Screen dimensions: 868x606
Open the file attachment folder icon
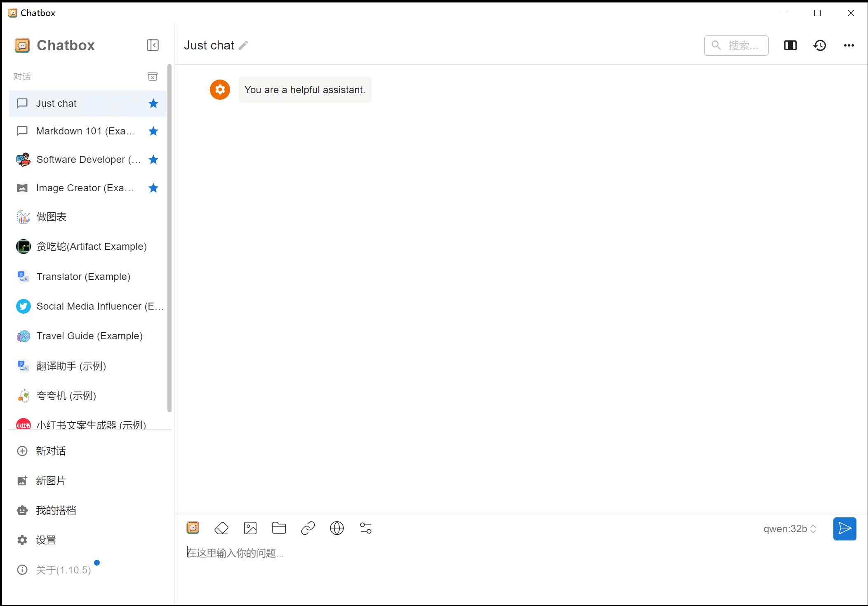tap(279, 528)
